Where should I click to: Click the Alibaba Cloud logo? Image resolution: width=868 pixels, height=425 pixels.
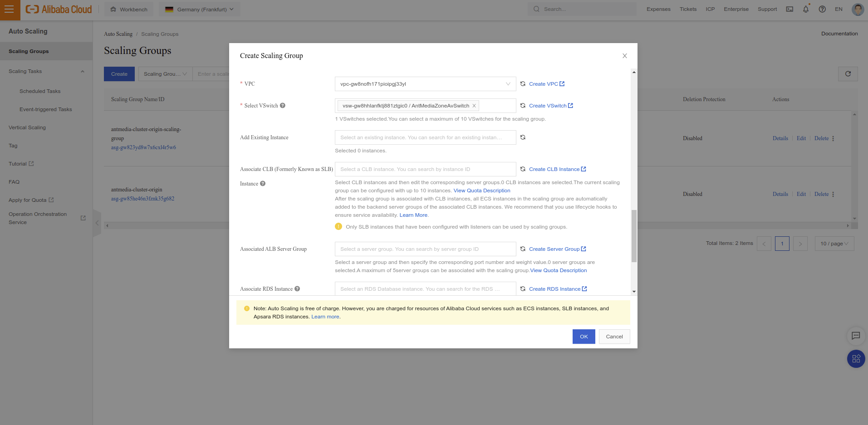pyautogui.click(x=59, y=10)
